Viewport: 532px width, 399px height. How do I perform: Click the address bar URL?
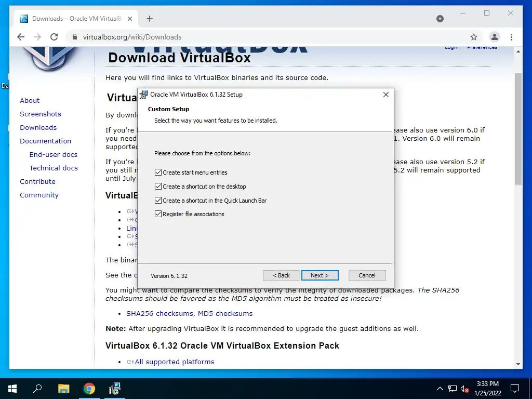[132, 37]
